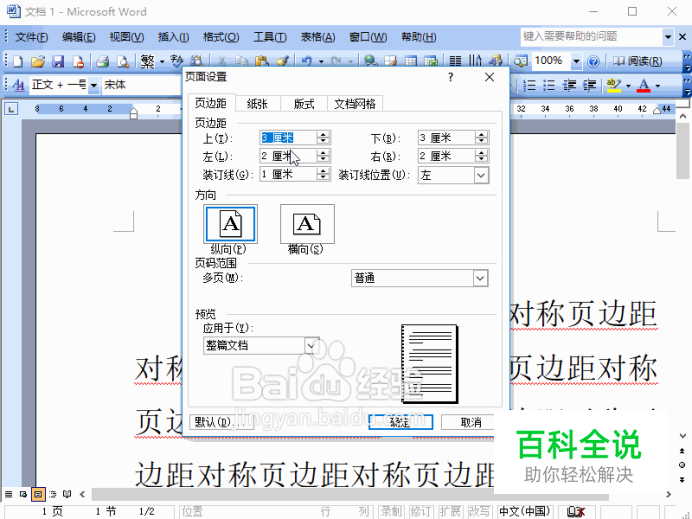Click the New blank document icon
The width and height of the screenshot is (692, 519).
(18, 61)
